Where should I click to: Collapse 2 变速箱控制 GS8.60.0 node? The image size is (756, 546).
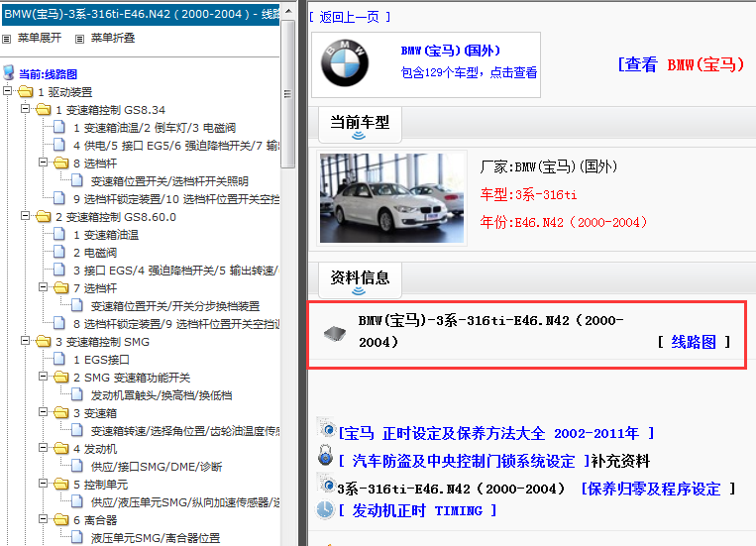tap(25, 216)
